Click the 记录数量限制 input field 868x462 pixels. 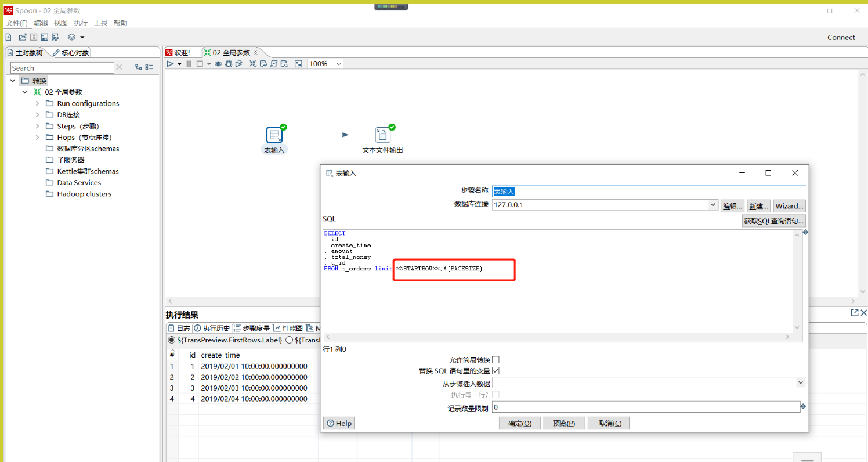(x=645, y=407)
